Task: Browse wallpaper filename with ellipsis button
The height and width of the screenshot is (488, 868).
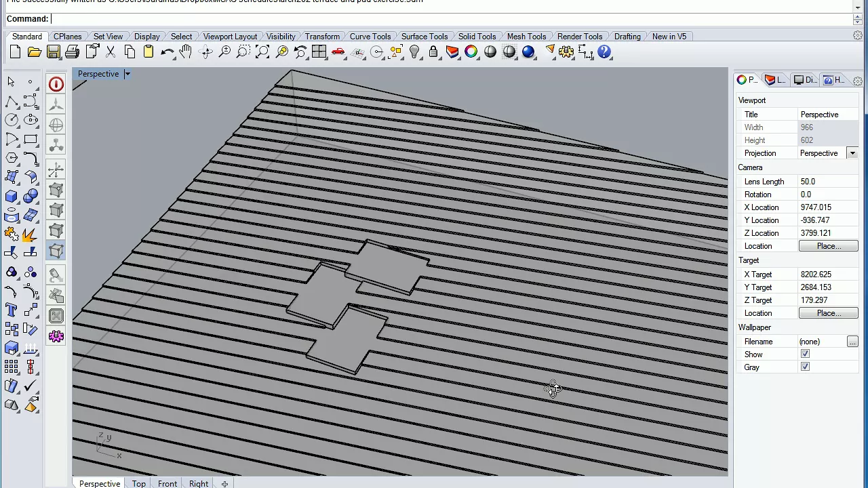Action: [852, 342]
